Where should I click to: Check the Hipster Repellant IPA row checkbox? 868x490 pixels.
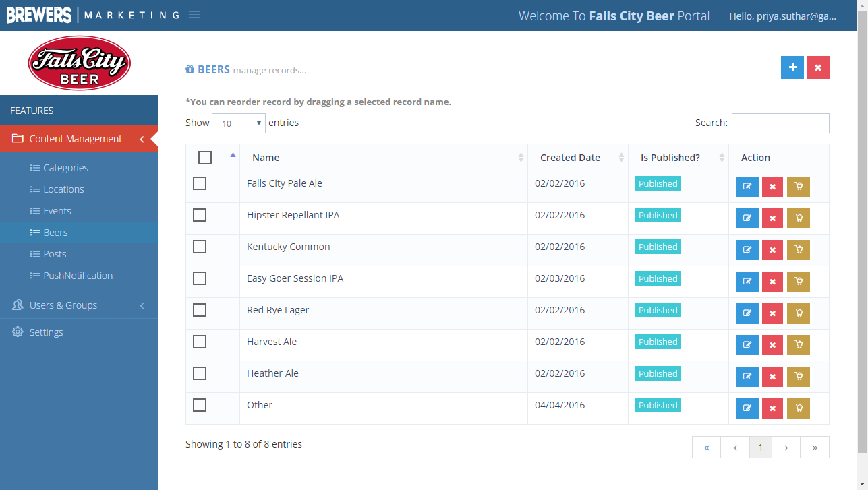point(200,215)
